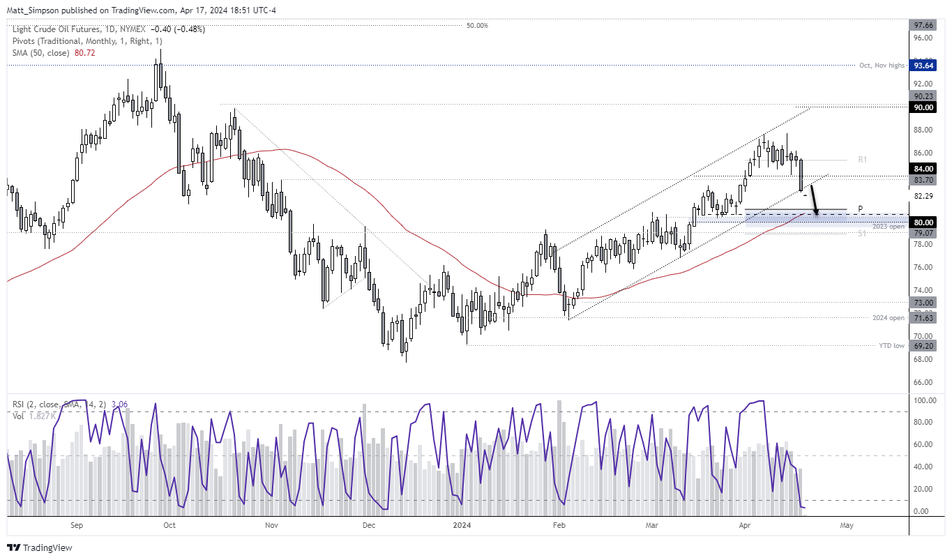Click 88.00 on the price axis
The image size is (952, 560).
click(923, 130)
